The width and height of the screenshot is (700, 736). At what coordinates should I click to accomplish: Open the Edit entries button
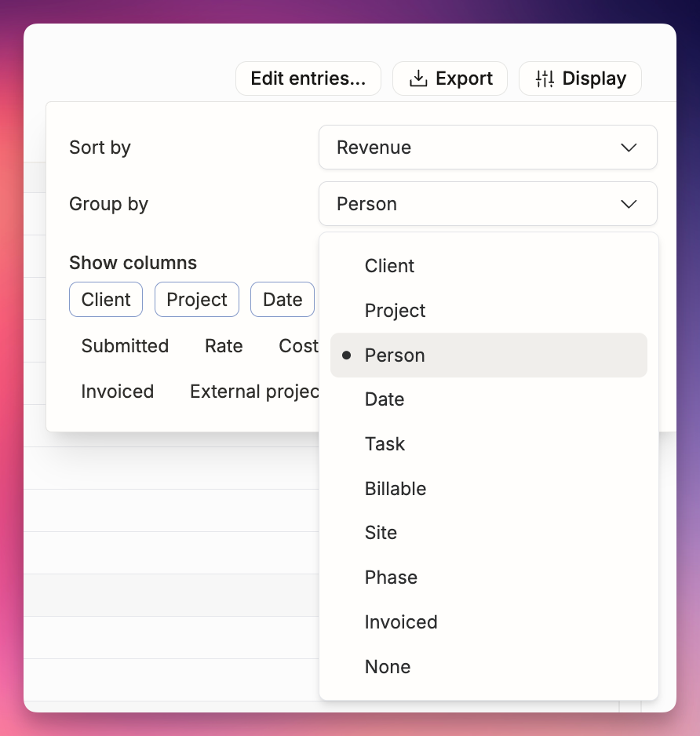(x=308, y=78)
